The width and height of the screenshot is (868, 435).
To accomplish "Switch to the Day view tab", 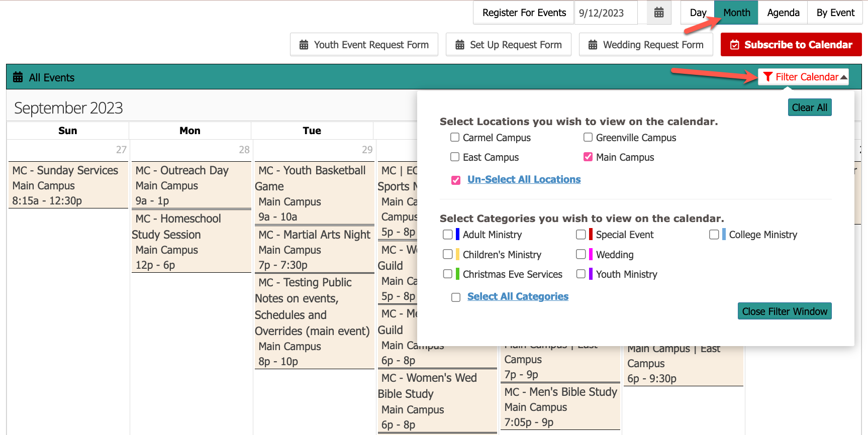I will click(x=698, y=13).
